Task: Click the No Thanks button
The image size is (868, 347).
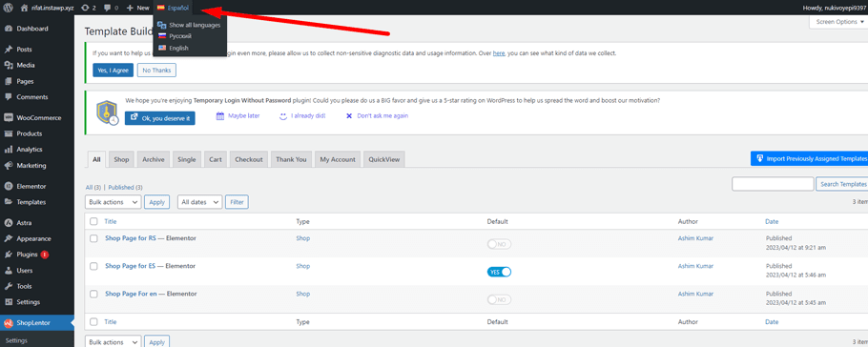Action: click(156, 71)
